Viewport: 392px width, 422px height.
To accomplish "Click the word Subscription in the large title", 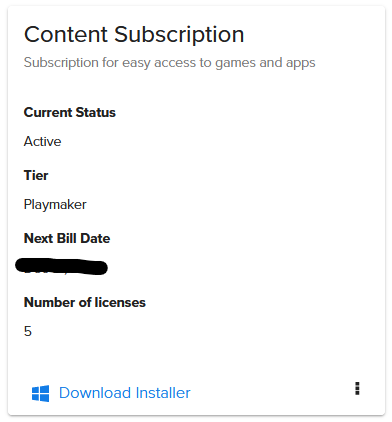I will [179, 35].
